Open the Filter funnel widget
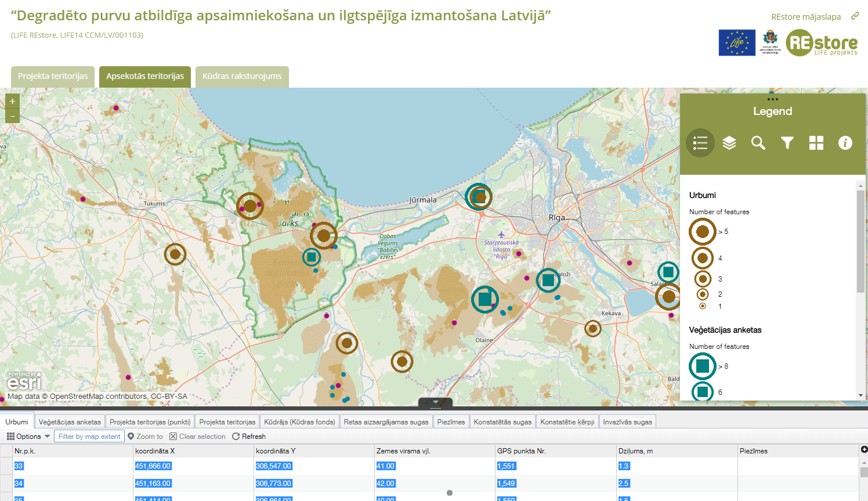This screenshot has width=868, height=501. pyautogui.click(x=787, y=143)
